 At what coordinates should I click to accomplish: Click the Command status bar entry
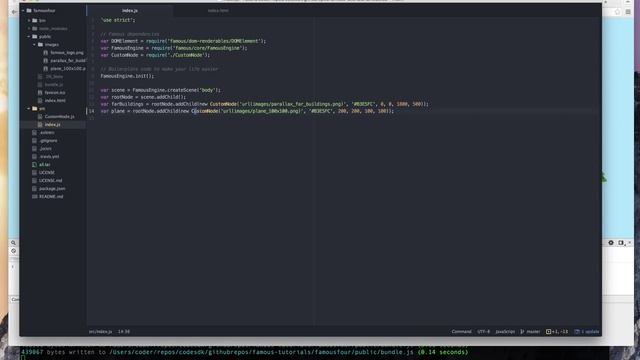tap(462, 331)
